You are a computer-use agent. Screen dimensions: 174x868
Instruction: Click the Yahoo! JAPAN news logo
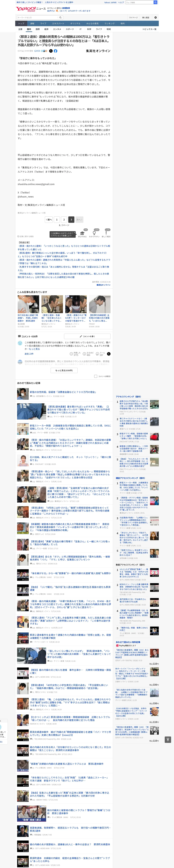coord(31,9)
